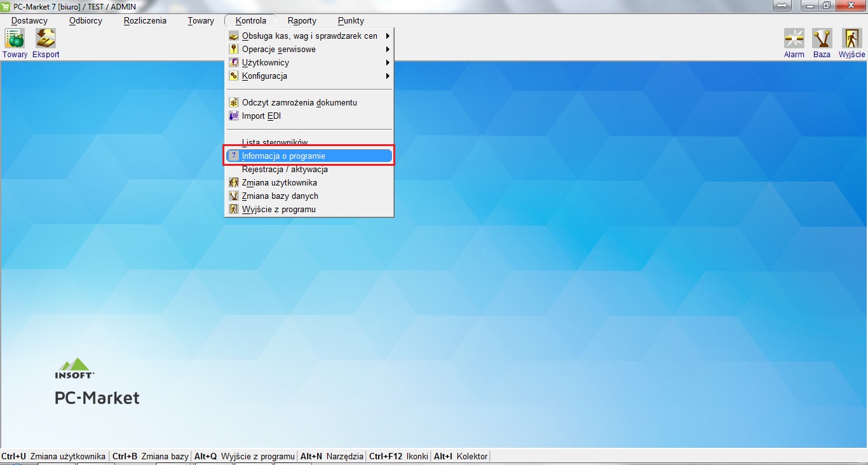This screenshot has height=465, width=868.
Task: Click the Wyjście z programu menu icon
Action: pyautogui.click(x=233, y=210)
